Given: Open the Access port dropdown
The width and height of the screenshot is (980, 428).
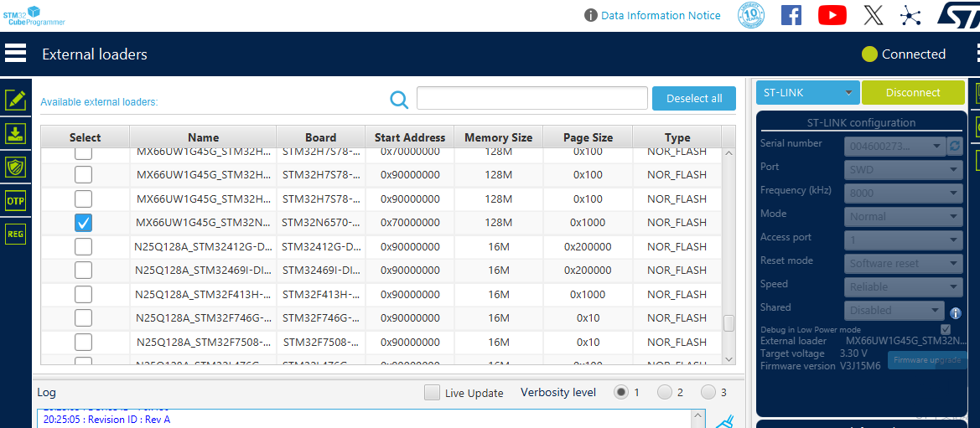Looking at the screenshot, I should [x=903, y=240].
